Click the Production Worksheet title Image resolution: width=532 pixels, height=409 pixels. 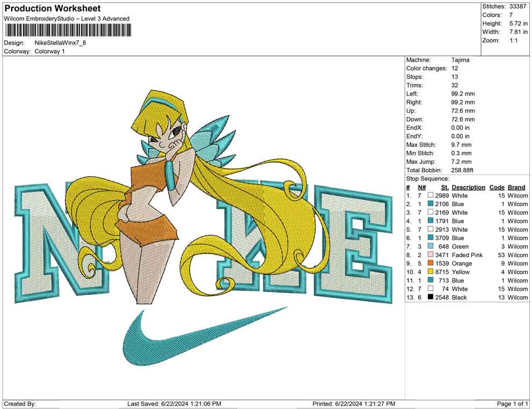pos(53,9)
